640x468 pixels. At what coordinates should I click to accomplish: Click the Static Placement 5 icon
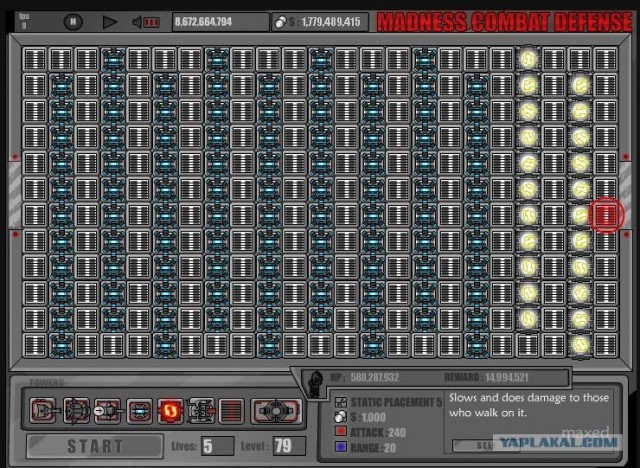pos(341,402)
